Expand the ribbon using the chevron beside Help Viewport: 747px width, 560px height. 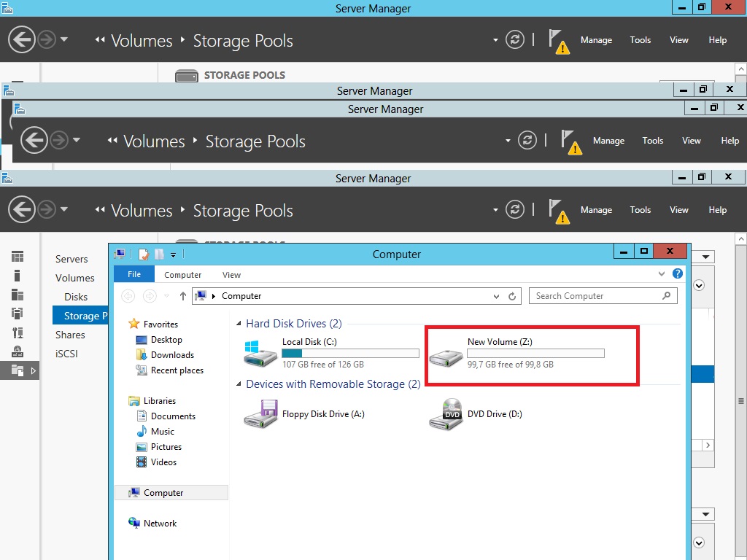(661, 274)
